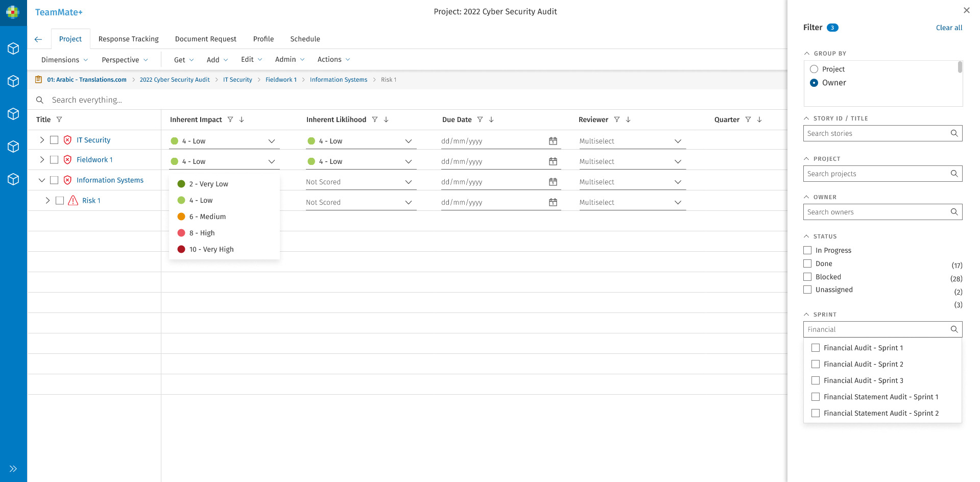Sort the Inherent Impact column
The width and height of the screenshot is (980, 482).
[x=242, y=119]
